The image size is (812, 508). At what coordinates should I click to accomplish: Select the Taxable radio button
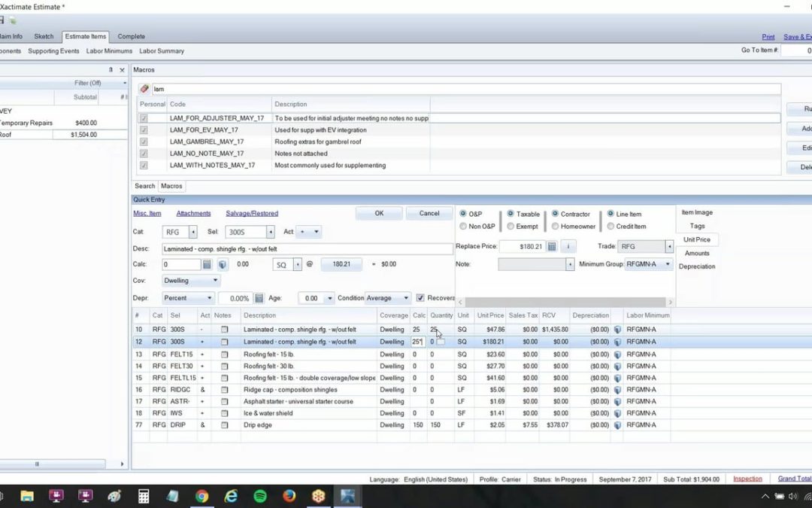(511, 214)
